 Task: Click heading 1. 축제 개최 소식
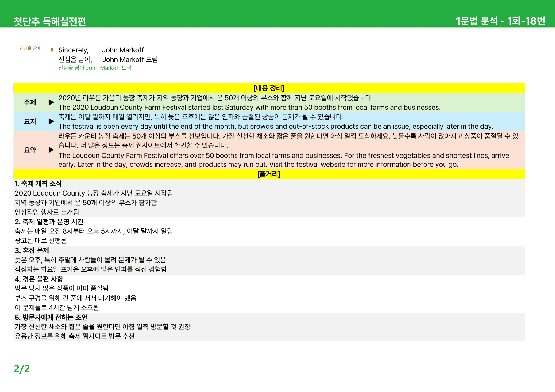(38, 184)
